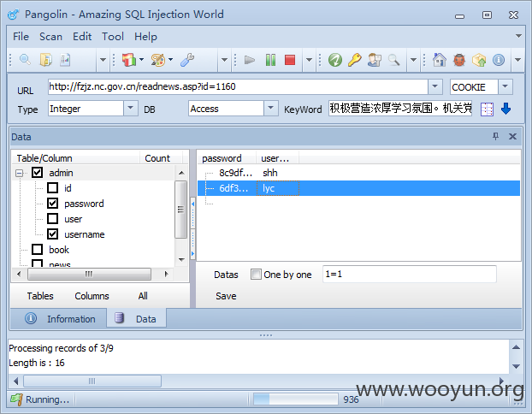Click the gray magnifier search icon
The height and width of the screenshot is (414, 532).
393,60
